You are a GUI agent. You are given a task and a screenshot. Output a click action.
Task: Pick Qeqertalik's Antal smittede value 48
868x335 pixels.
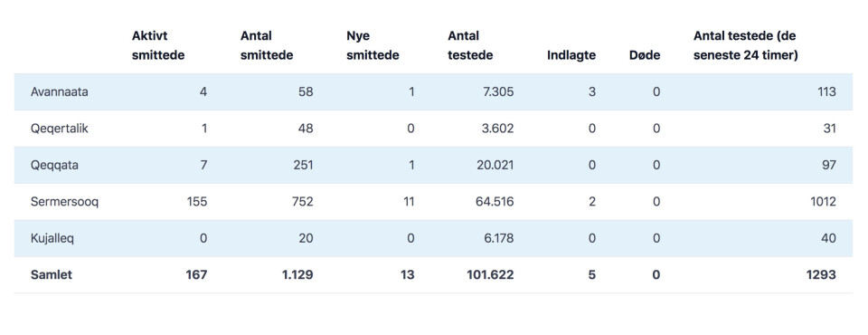click(307, 129)
